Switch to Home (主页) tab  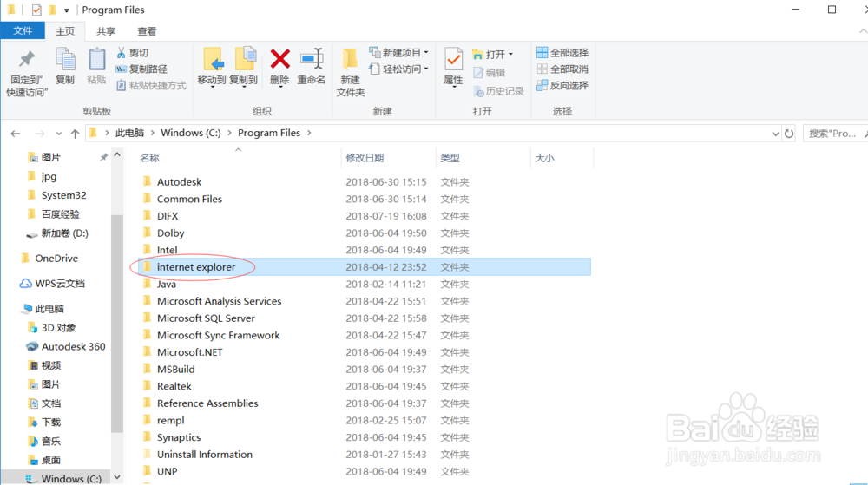(65, 31)
